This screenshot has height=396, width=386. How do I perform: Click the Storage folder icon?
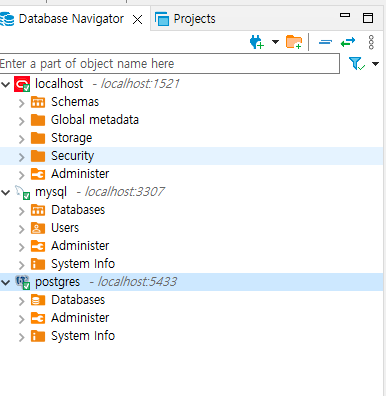38,138
